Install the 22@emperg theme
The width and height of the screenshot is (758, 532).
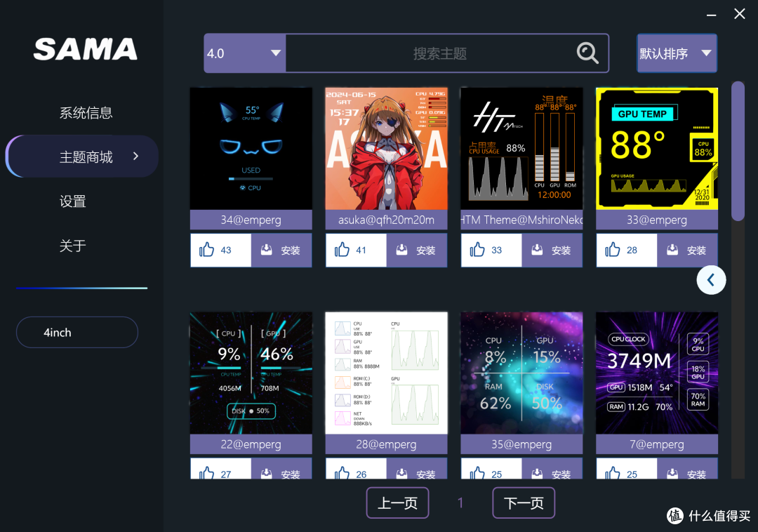pos(281,469)
